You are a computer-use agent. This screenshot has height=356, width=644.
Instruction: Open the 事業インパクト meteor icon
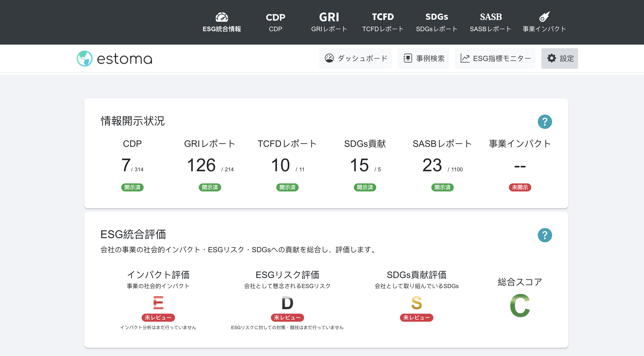(x=544, y=17)
